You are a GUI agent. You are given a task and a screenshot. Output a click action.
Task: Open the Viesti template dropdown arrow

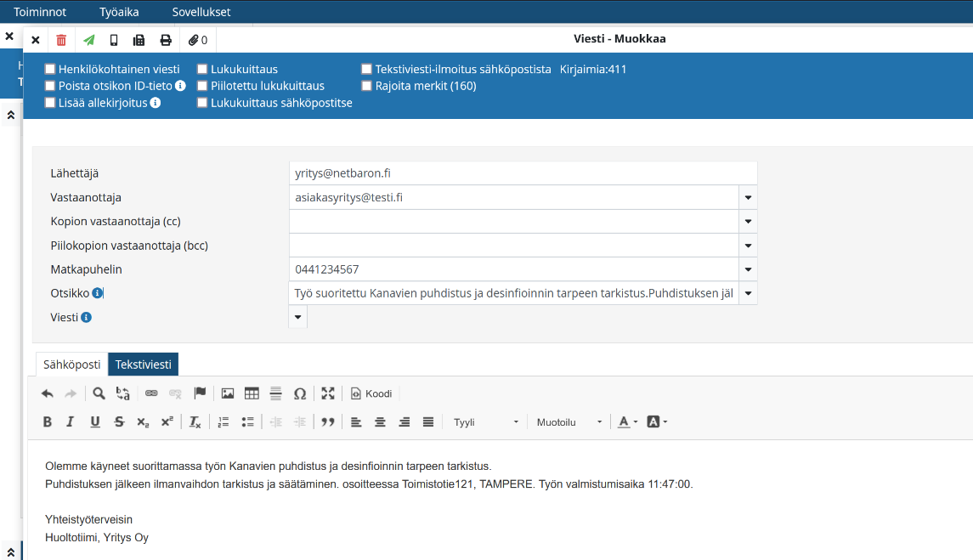(x=298, y=317)
